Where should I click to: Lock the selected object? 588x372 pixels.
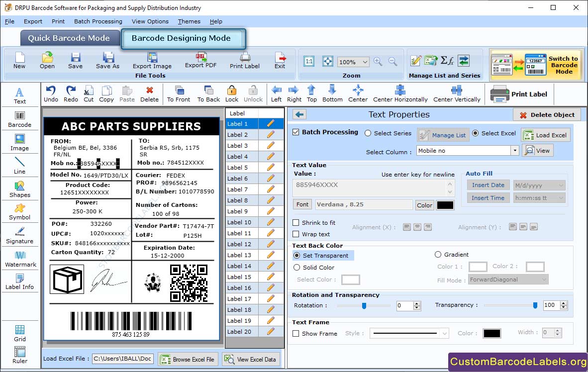[x=232, y=94]
